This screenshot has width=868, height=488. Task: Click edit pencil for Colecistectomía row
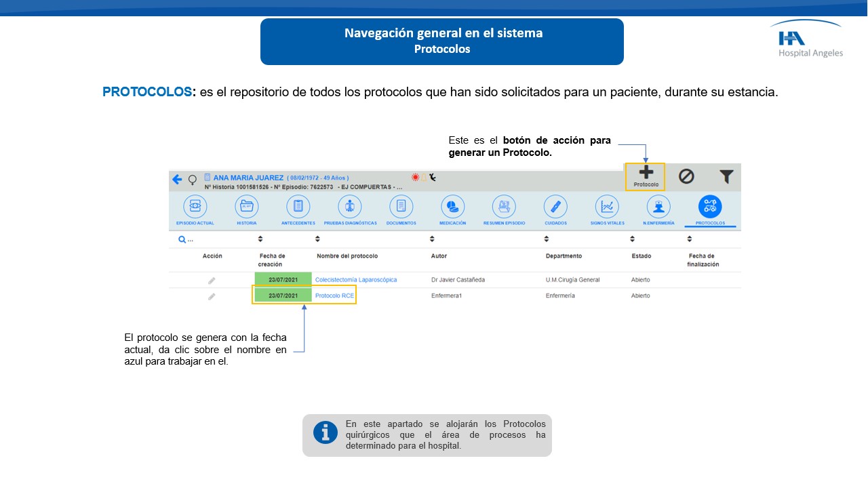212,280
